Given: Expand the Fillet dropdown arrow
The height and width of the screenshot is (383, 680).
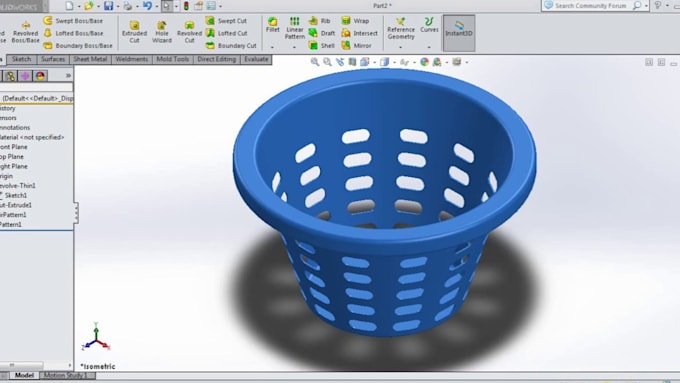Looking at the screenshot, I should click(x=272, y=47).
